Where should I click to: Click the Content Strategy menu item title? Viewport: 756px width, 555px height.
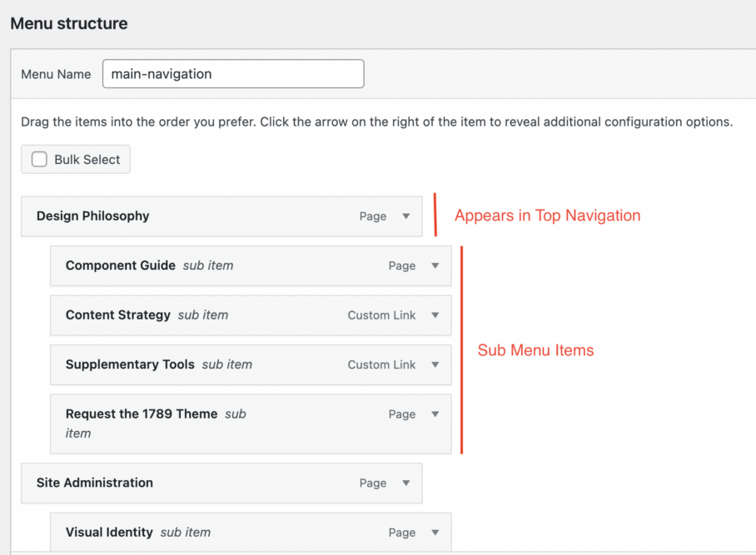(x=118, y=315)
